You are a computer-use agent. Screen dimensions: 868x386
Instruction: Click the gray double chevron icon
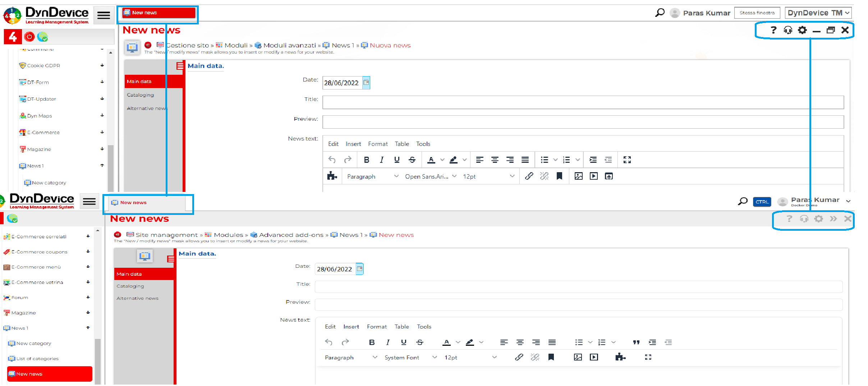click(833, 219)
